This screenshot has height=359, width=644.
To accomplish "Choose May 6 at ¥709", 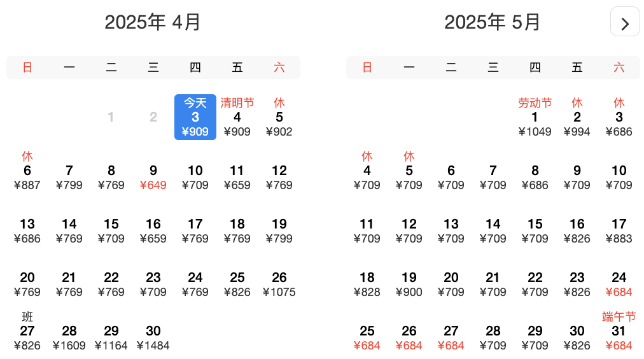I will coord(451,178).
